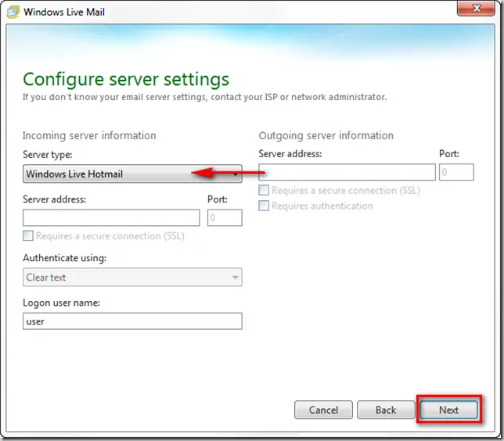504x441 pixels.
Task: Click the Logon user name label
Action: pyautogui.click(x=61, y=303)
